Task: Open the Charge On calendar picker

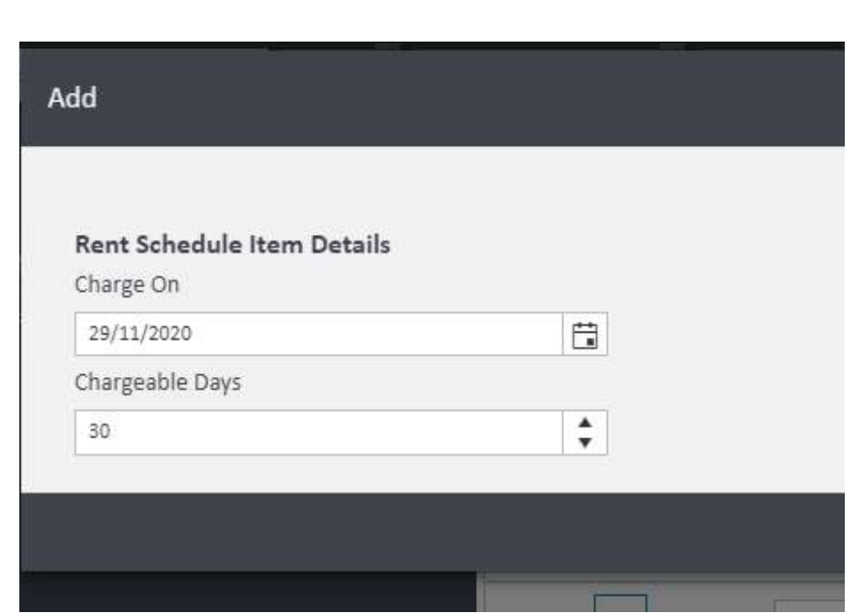Action: click(x=584, y=335)
